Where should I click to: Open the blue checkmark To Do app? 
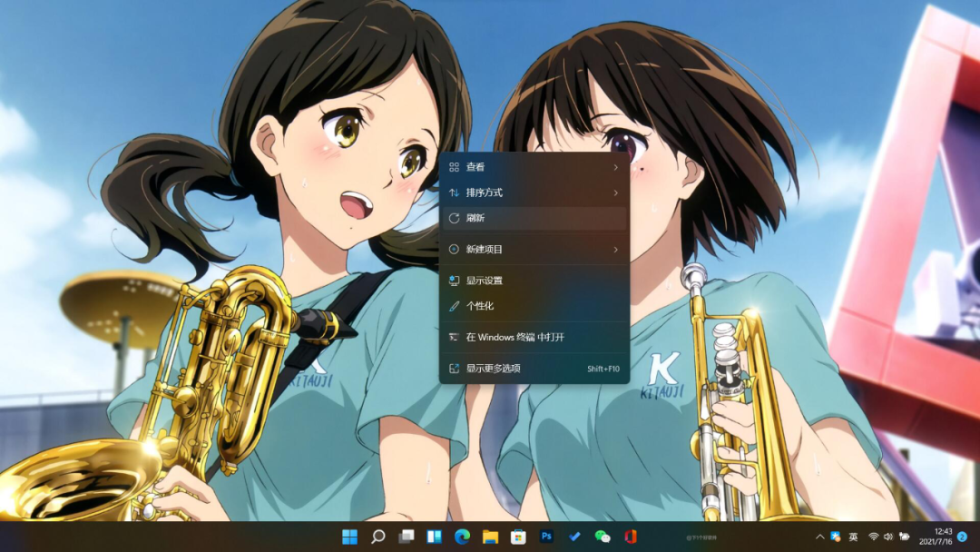(x=574, y=537)
